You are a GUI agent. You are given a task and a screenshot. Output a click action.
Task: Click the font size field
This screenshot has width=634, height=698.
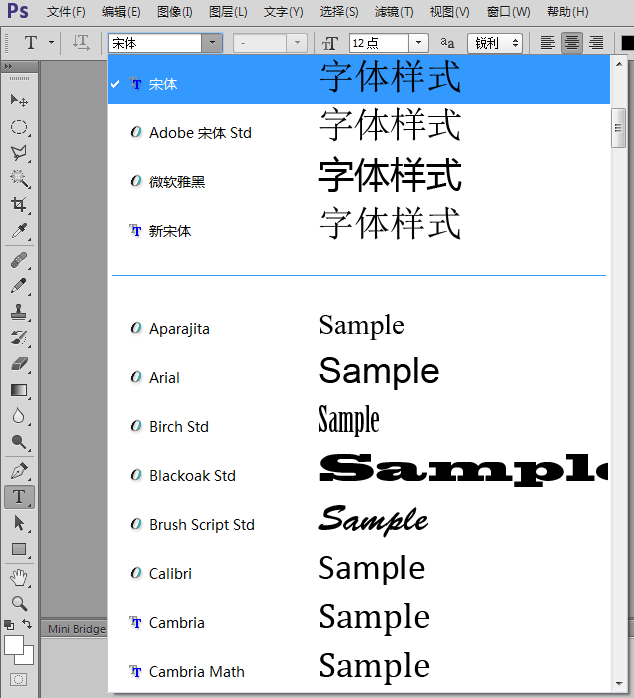coord(378,43)
